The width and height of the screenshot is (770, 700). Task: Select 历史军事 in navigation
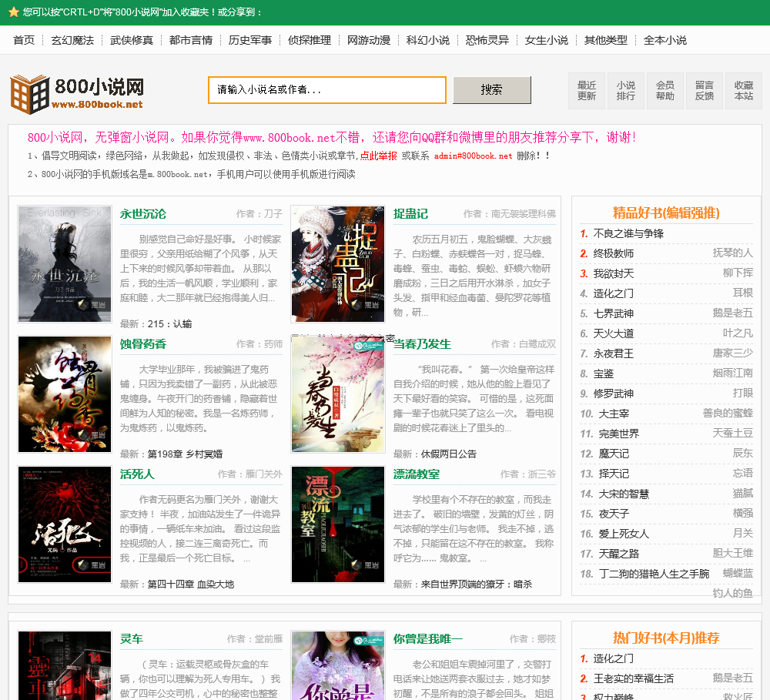coord(250,40)
